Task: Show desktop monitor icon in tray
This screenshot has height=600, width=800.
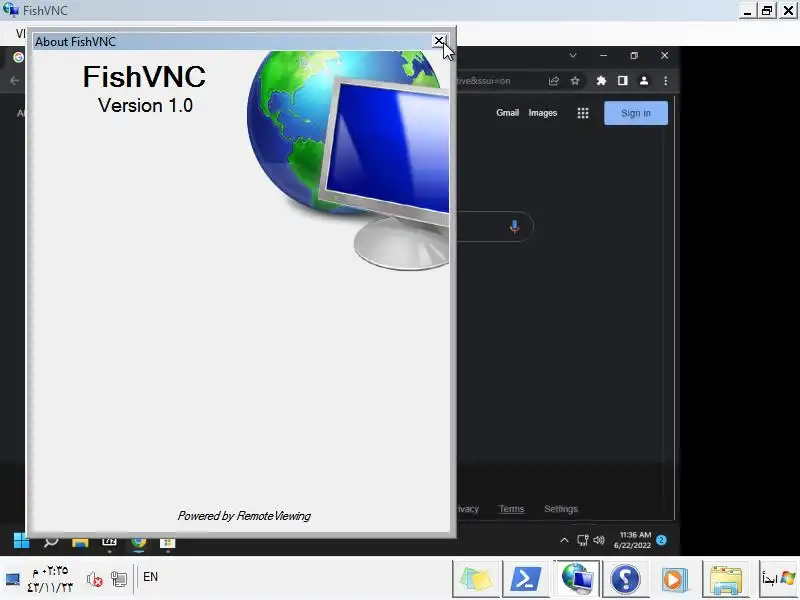Action: (x=12, y=579)
